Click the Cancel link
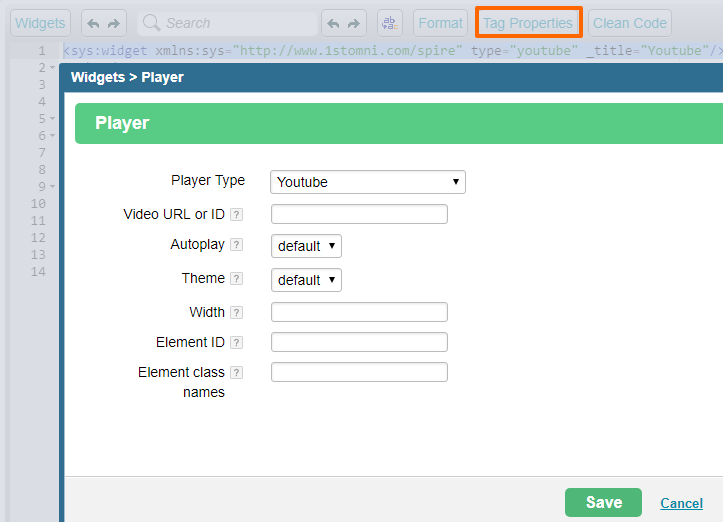723x522 pixels. [x=682, y=503]
